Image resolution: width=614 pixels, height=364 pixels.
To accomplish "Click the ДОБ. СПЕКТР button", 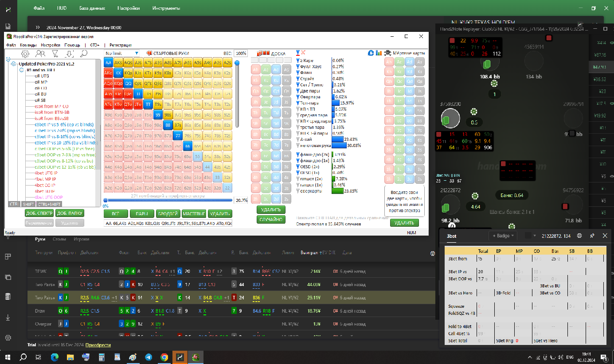I will [39, 213].
